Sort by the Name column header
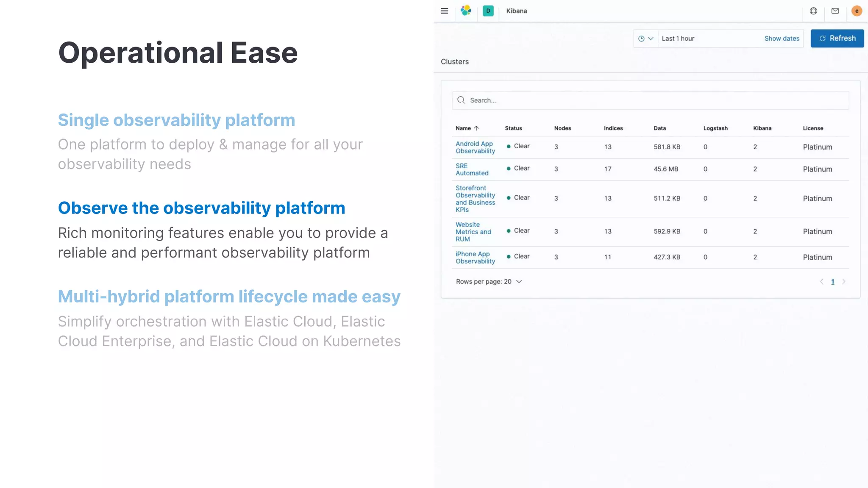Viewport: 868px width, 488px height. pos(467,128)
